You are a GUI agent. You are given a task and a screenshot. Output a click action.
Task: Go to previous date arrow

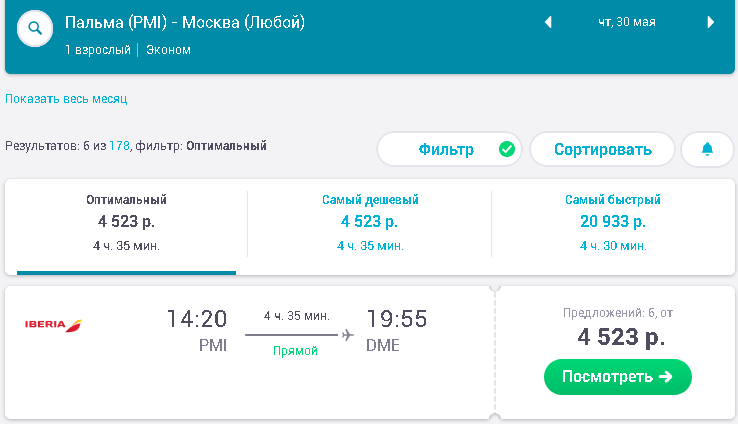pos(548,22)
